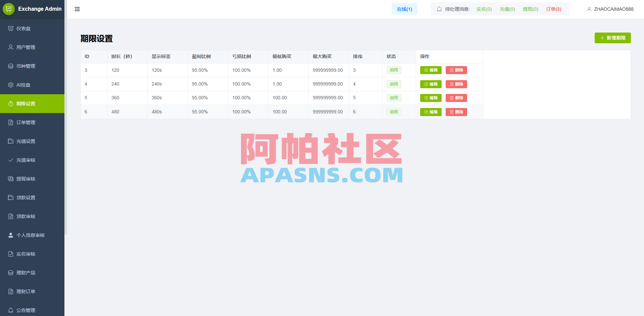Select 期限设置 menu item

point(32,104)
